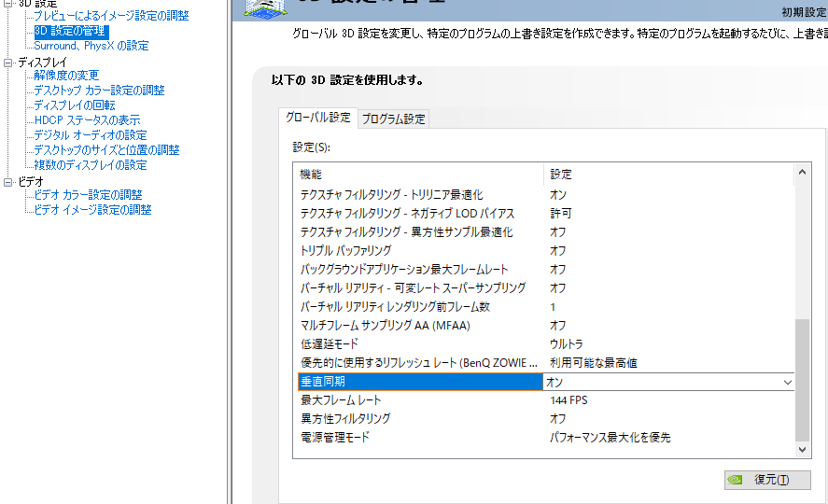Switch to プログラム設定 tab

393,119
